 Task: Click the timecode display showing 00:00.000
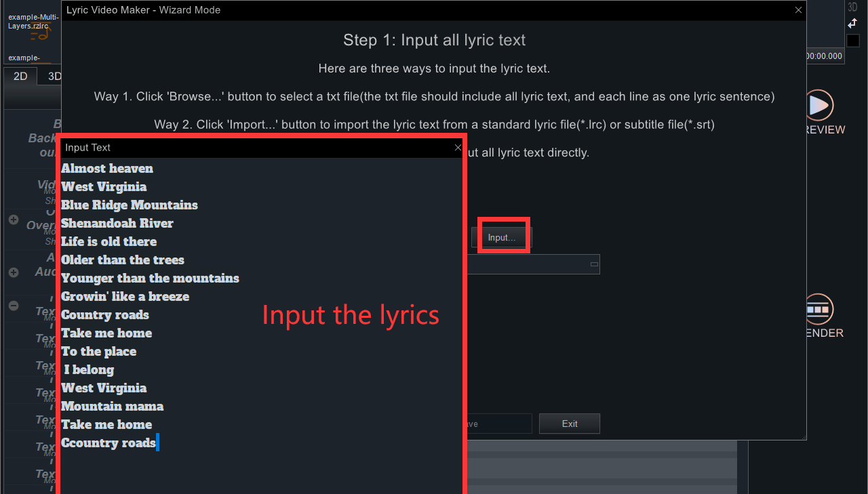click(825, 56)
